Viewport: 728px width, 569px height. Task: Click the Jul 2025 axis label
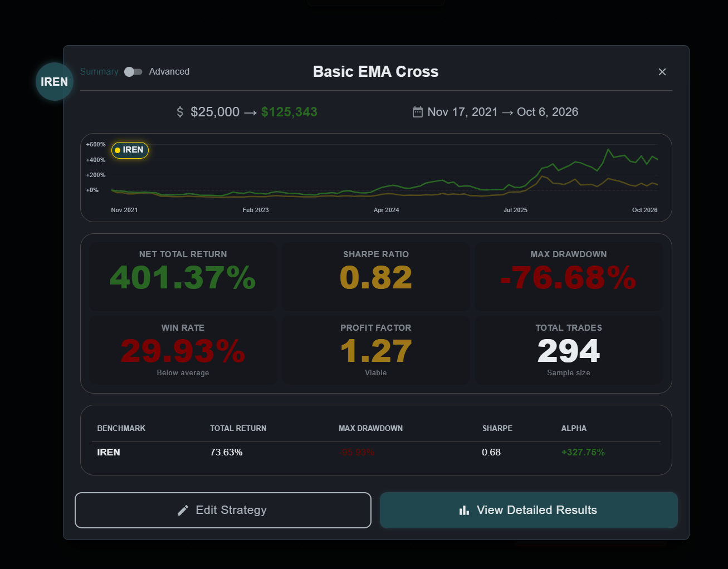(x=515, y=210)
